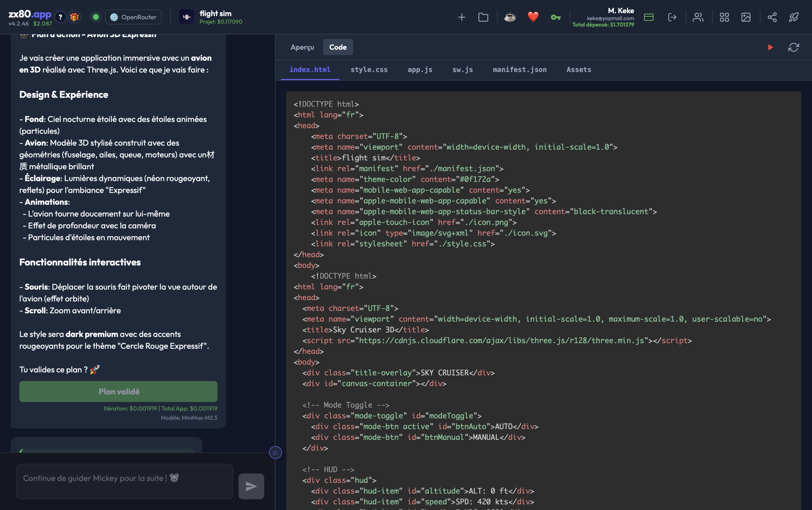Click the btnManual div code line
The width and height of the screenshot is (812, 510).
tap(418, 437)
